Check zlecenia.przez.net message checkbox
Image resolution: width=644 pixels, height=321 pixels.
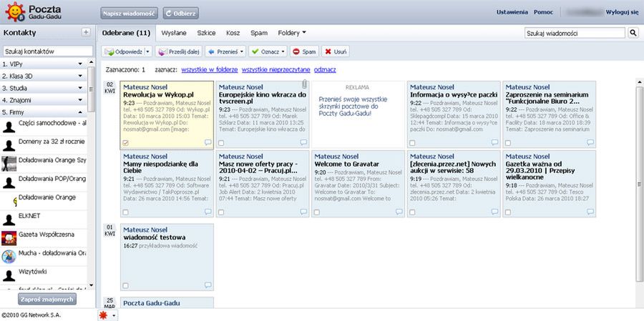tap(412, 212)
